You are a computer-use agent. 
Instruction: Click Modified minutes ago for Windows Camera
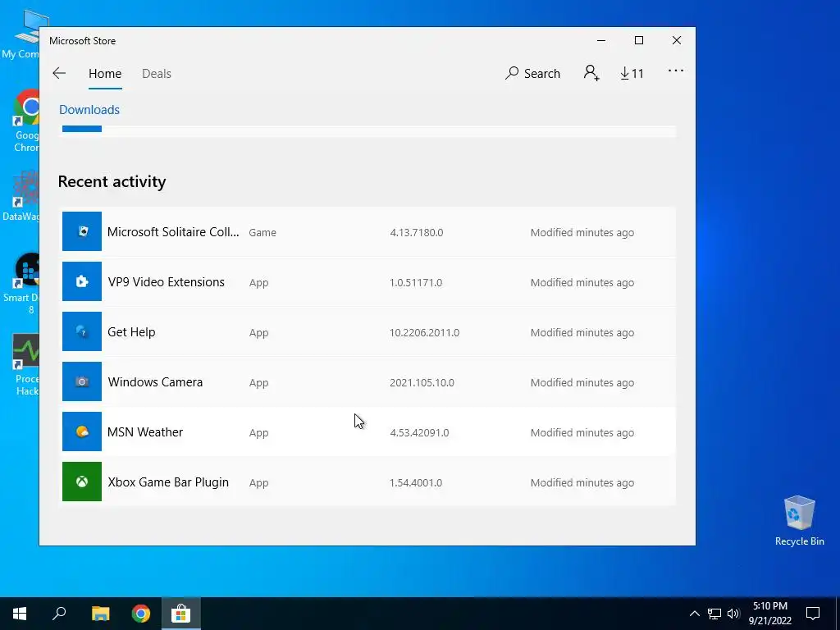coord(582,382)
